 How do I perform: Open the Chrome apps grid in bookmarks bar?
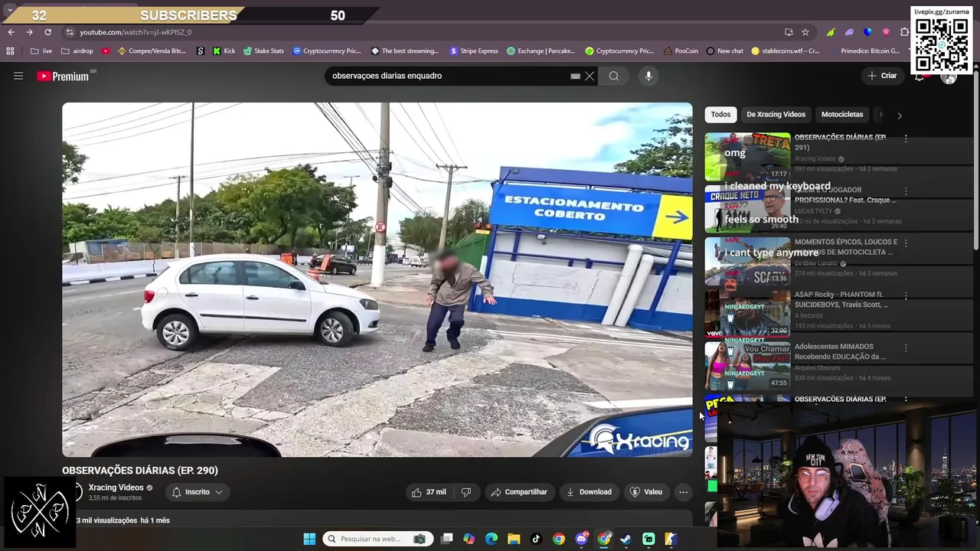point(10,51)
